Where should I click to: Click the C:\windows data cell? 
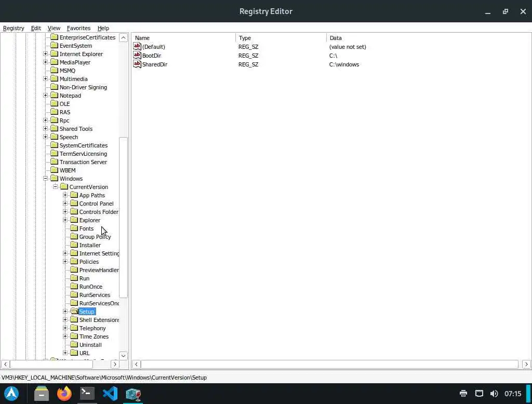344,64
